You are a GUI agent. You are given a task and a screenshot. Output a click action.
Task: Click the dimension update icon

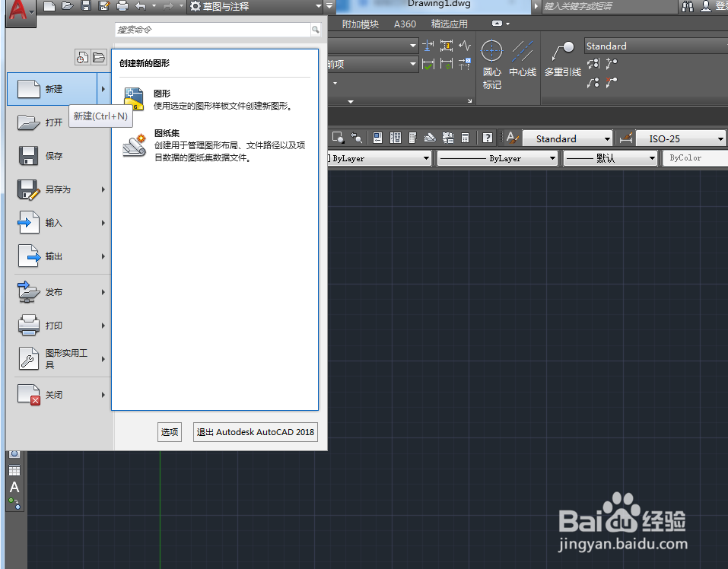(x=447, y=64)
